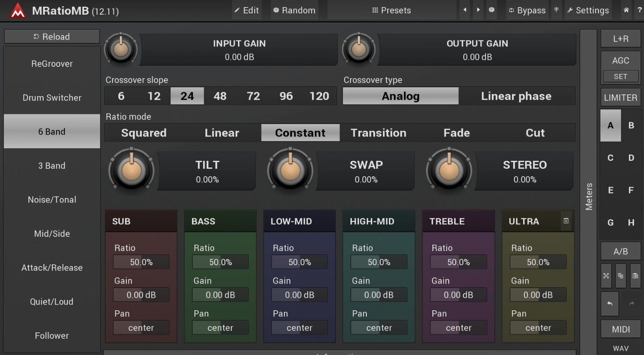644x355 pixels.
Task: Click the SWAP knob
Action: coord(290,170)
